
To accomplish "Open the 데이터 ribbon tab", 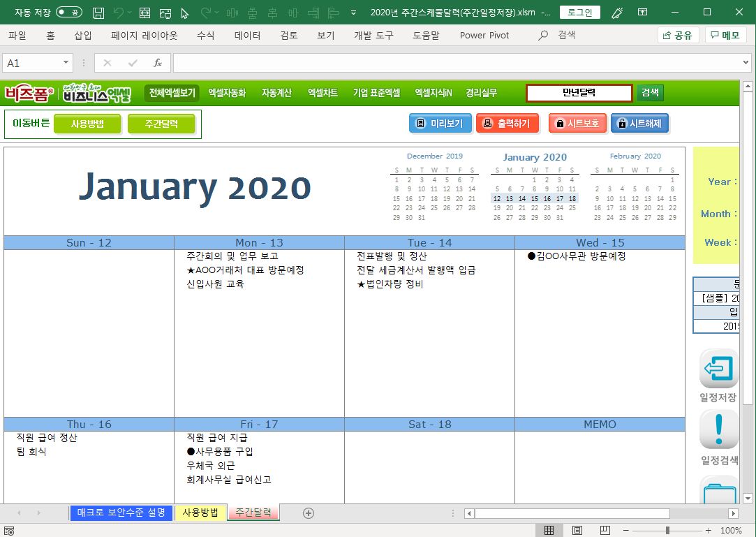I will 247,35.
